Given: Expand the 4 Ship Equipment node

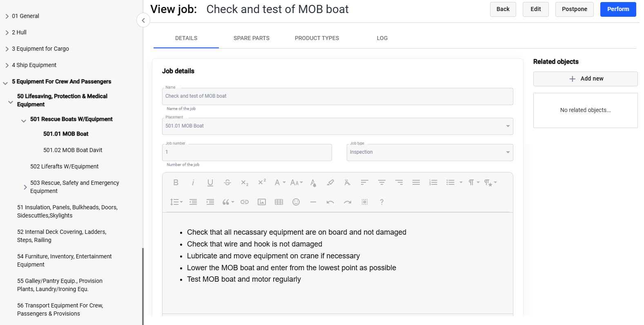Looking at the screenshot, I should click(7, 65).
